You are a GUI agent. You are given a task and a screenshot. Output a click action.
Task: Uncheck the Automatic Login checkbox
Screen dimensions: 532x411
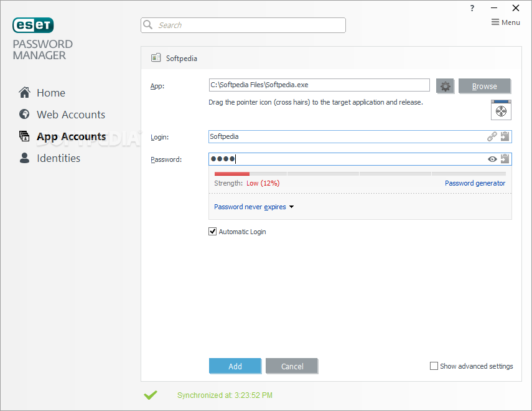(212, 231)
